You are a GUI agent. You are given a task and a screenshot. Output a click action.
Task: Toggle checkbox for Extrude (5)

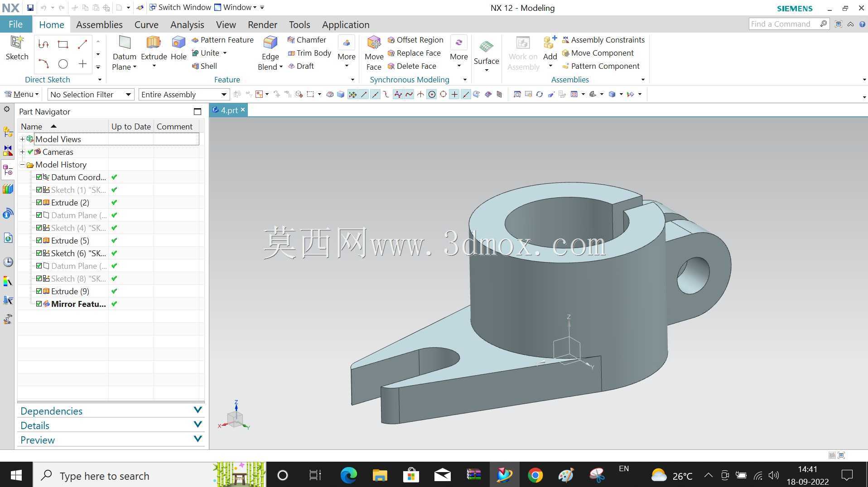[x=39, y=240]
